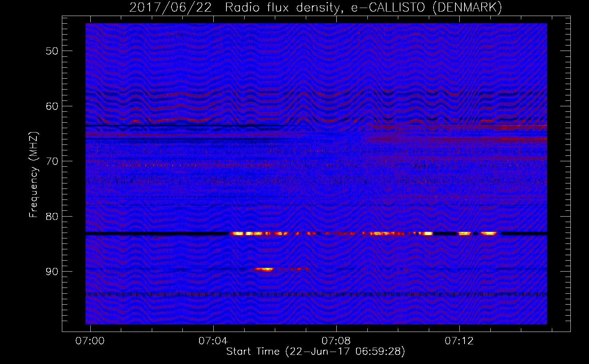Click the 90 MHz frequency tick label
Viewport: 589px width, 364px height.
52,272
